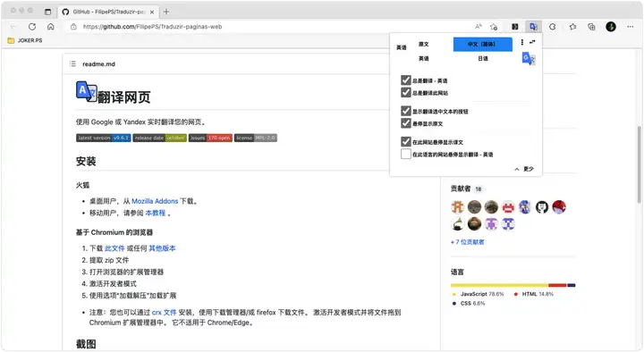
Task: Switch translation service via Google Translate icon
Action: click(529, 59)
